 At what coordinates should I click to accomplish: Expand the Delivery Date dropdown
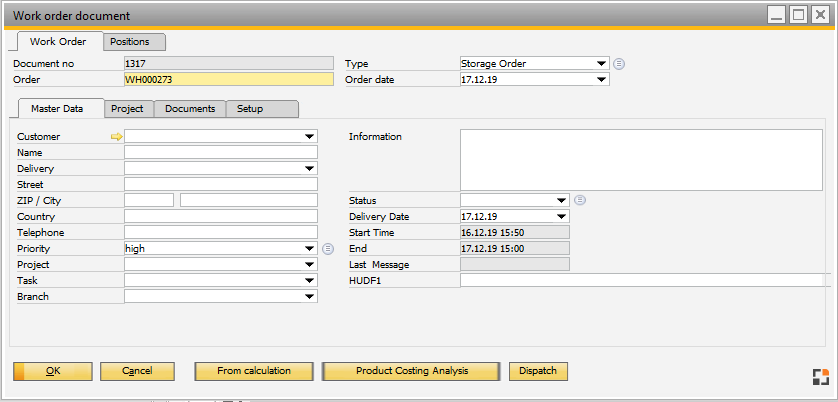561,216
